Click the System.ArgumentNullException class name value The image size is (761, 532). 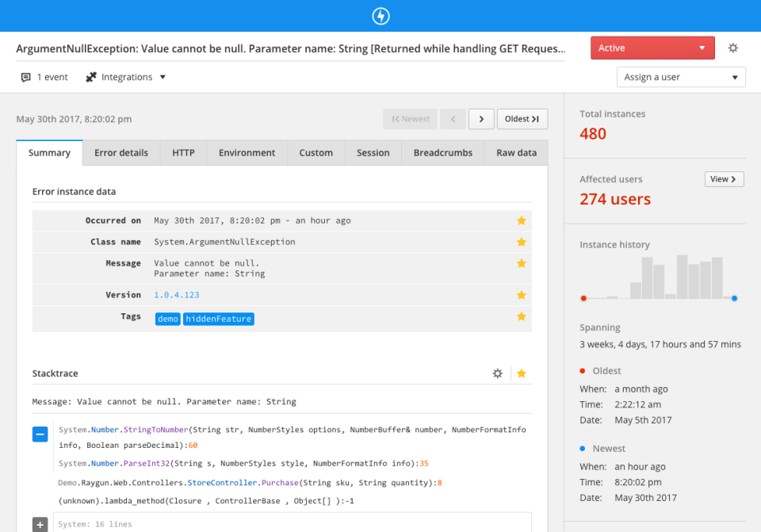[x=224, y=242]
